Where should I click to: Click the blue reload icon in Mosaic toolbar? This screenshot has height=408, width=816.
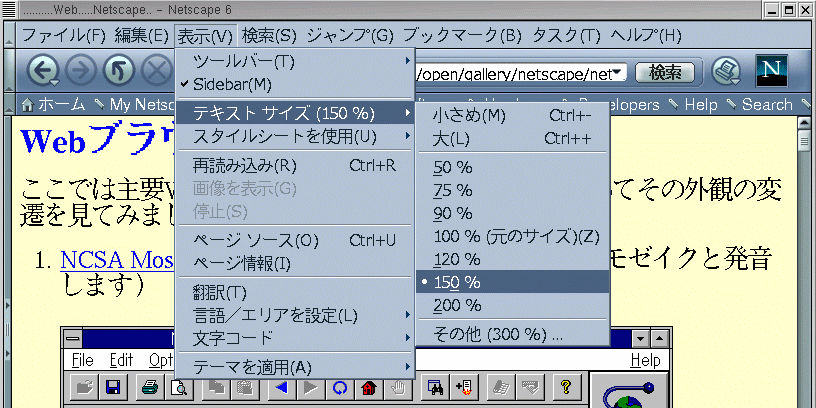(340, 387)
